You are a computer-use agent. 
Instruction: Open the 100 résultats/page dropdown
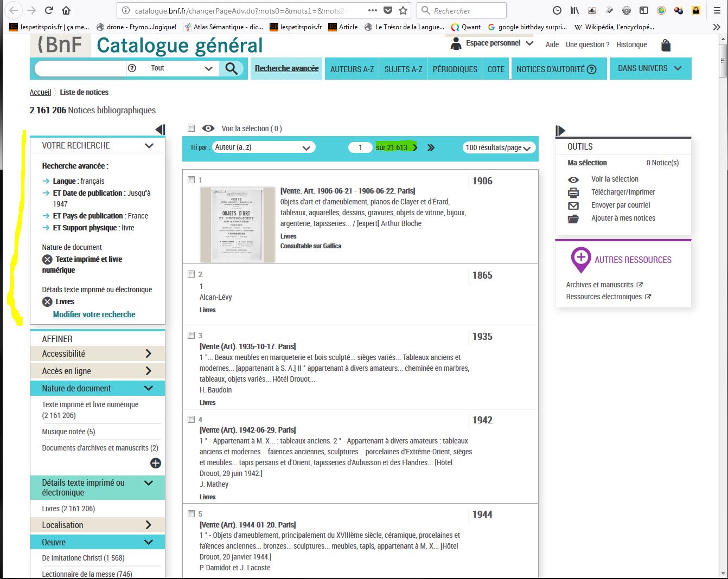tap(499, 147)
